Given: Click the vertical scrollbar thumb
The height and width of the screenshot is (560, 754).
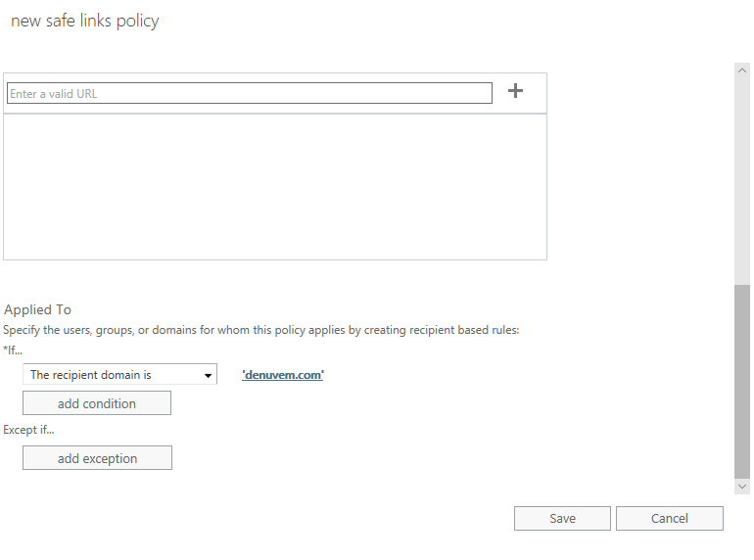Looking at the screenshot, I should (x=742, y=382).
